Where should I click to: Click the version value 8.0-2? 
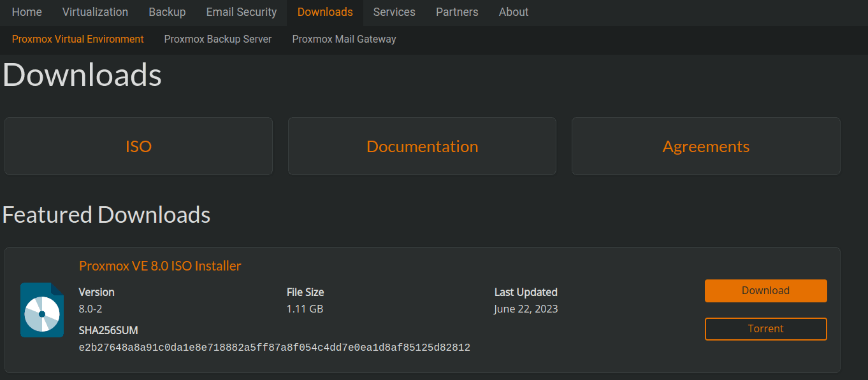(x=90, y=309)
